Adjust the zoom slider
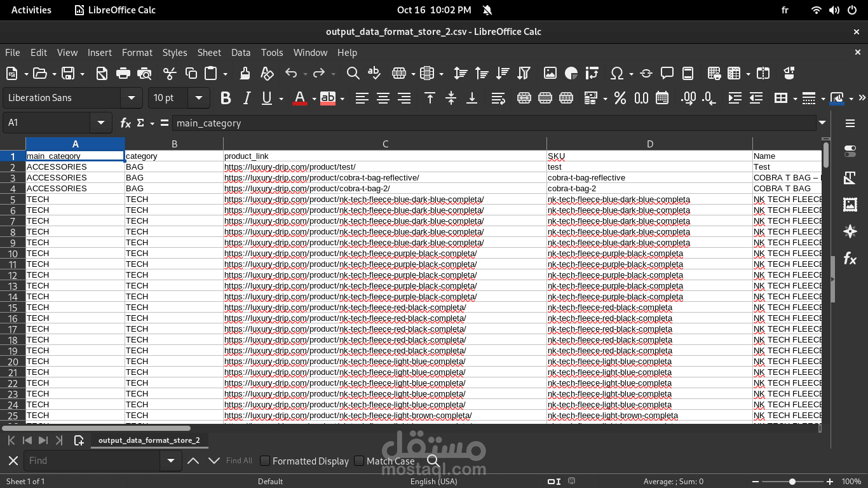 coord(792,482)
